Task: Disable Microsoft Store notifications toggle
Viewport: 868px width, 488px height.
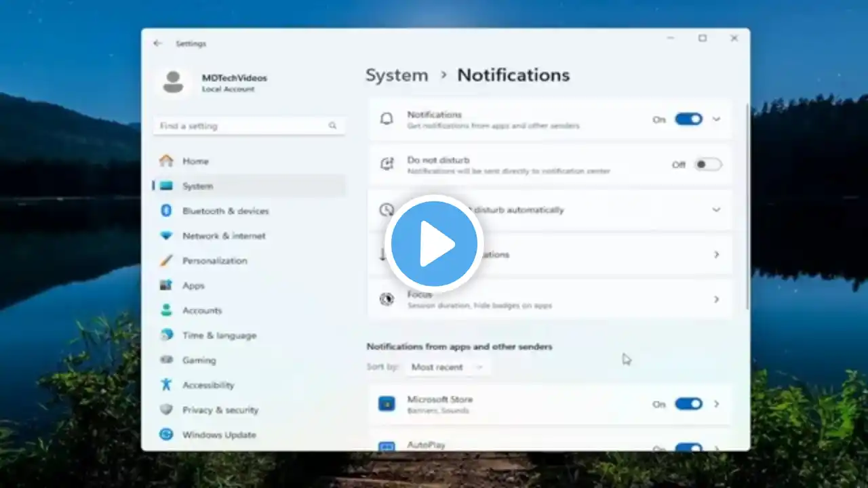Action: pyautogui.click(x=688, y=404)
